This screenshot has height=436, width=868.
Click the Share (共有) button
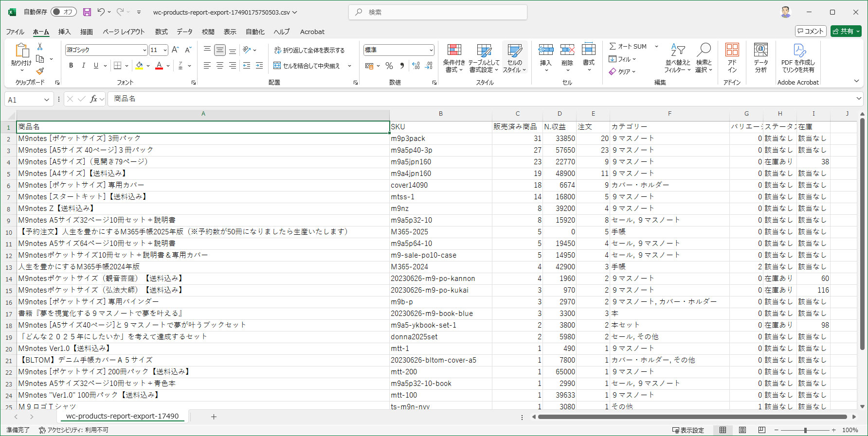point(846,31)
